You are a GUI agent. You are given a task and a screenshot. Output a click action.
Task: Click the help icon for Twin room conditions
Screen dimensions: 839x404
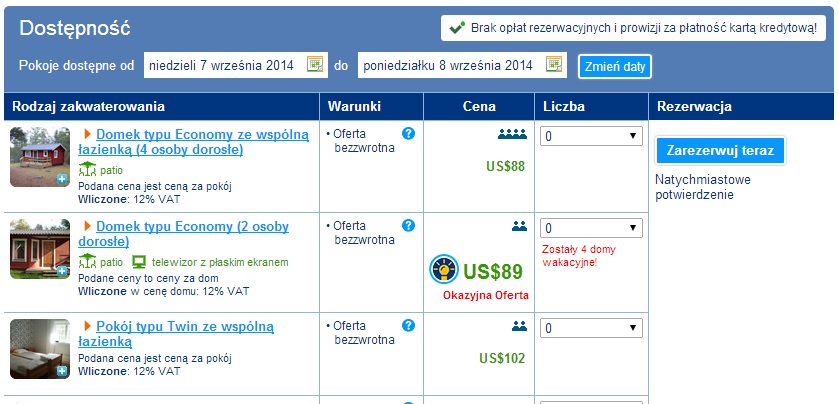[x=408, y=325]
